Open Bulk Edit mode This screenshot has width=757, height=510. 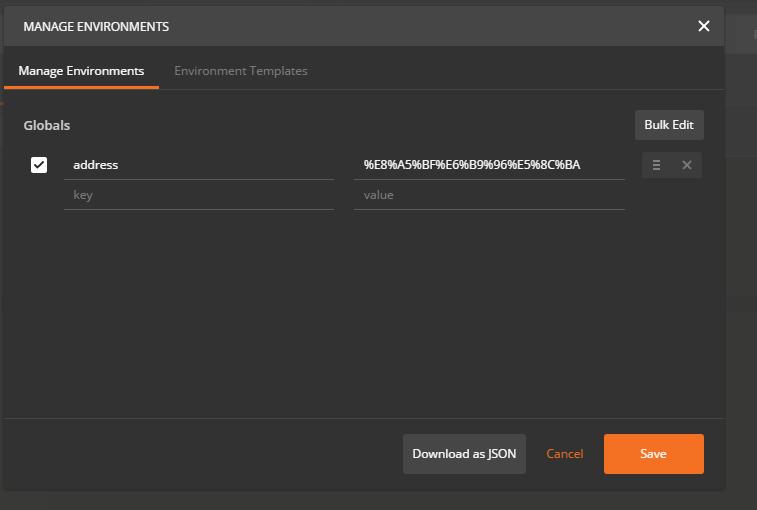[x=669, y=125]
